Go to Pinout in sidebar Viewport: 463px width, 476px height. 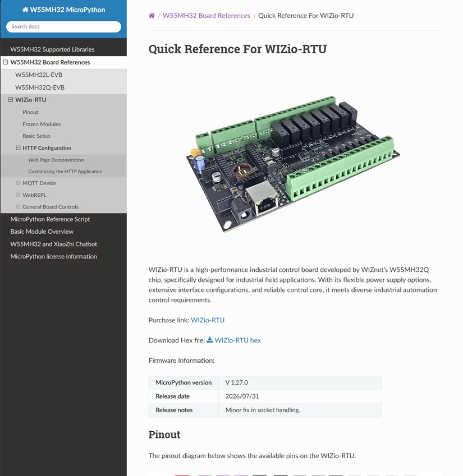point(30,112)
